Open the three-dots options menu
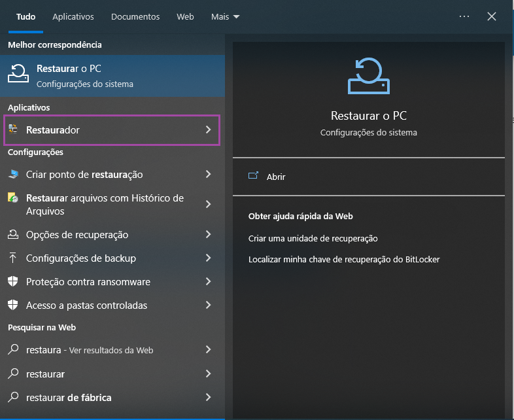Image resolution: width=514 pixels, height=420 pixels. [x=464, y=16]
